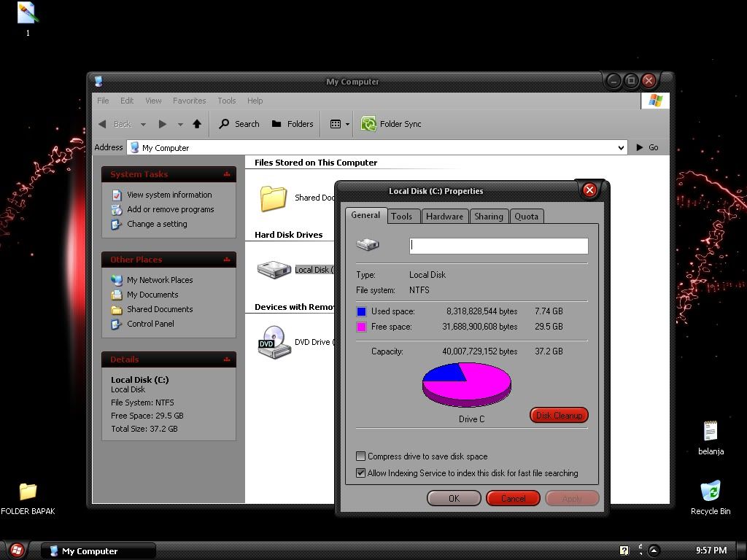Click the help tray icon
747x560 pixels.
624,551
